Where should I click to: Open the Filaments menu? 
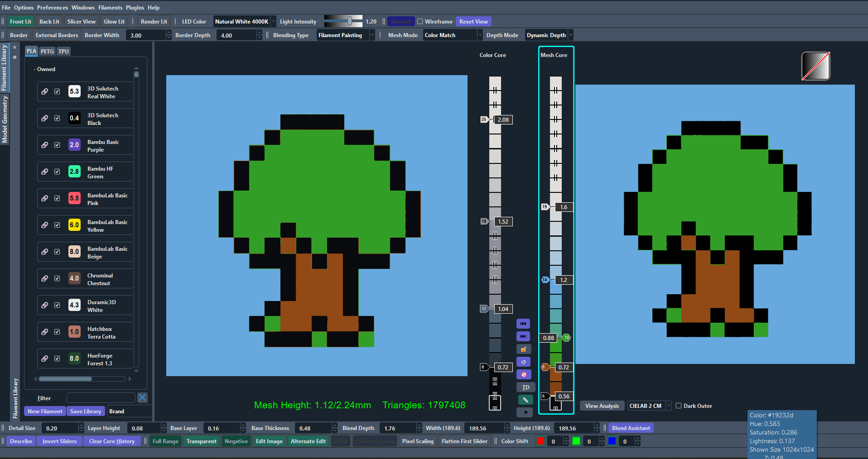pos(110,8)
